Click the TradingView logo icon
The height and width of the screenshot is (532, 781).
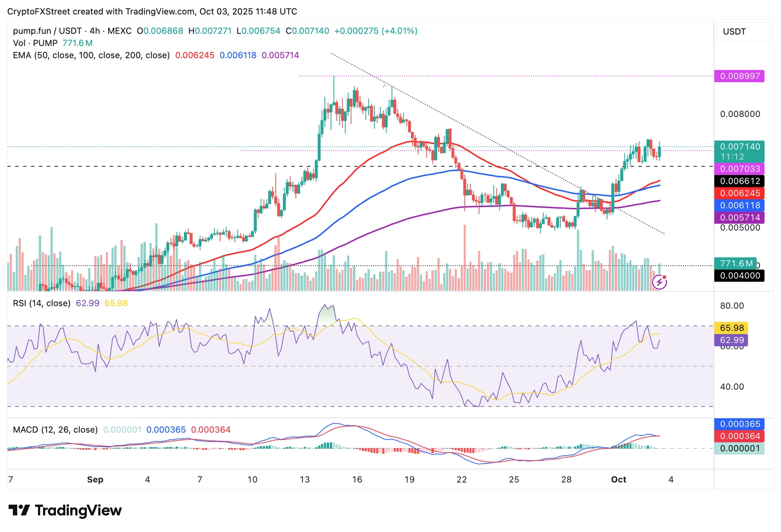tap(19, 510)
